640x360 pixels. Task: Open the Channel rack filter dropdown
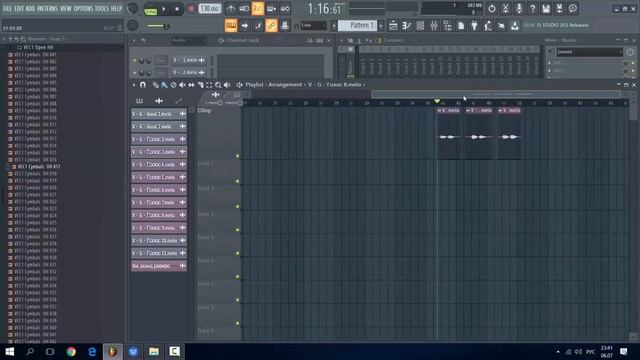point(188,40)
